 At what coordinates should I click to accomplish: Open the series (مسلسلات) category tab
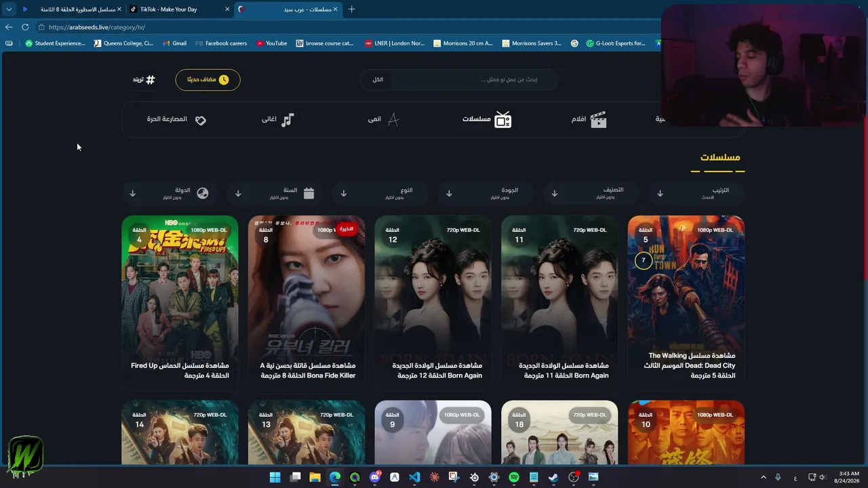coord(487,119)
